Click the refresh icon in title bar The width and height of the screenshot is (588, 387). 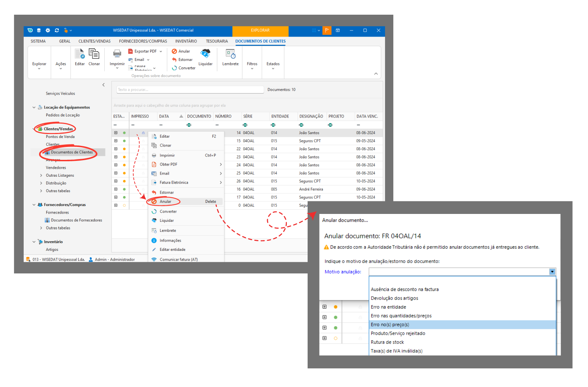click(x=57, y=30)
